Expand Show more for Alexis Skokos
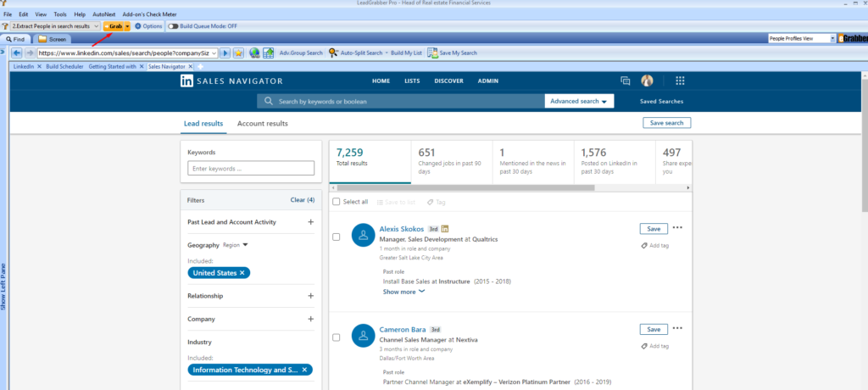Screen dimensions: 868x390 click(x=403, y=292)
